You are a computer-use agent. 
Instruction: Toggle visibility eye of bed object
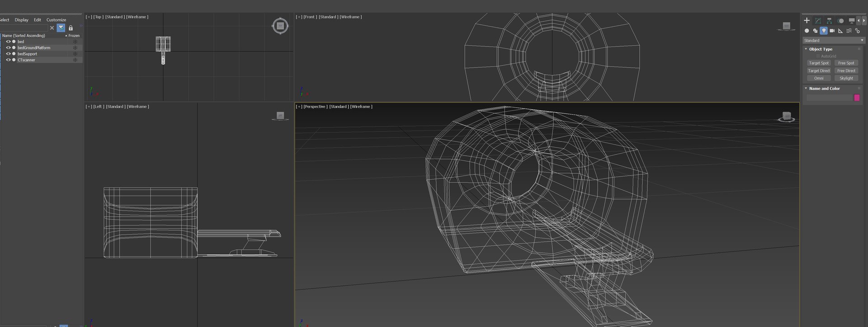pos(8,42)
